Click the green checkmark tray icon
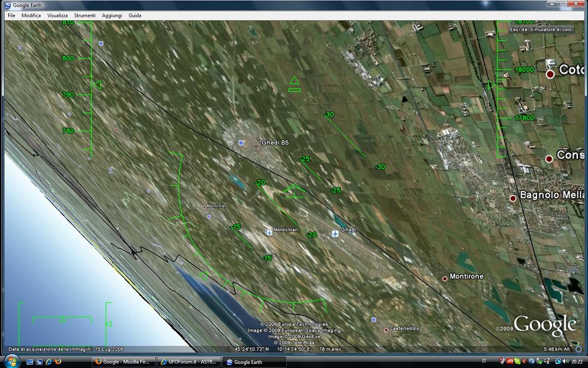The image size is (588, 368). pos(518,361)
